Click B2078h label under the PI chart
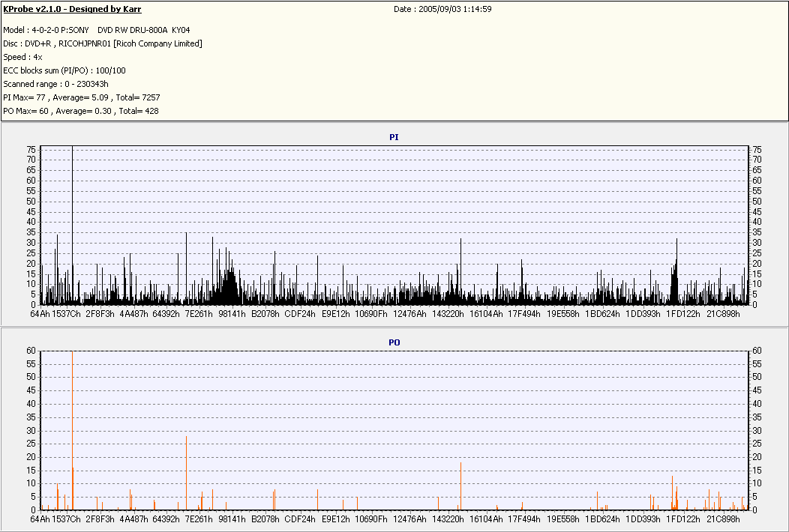Screen dimensions: 789x532 pyautogui.click(x=265, y=314)
